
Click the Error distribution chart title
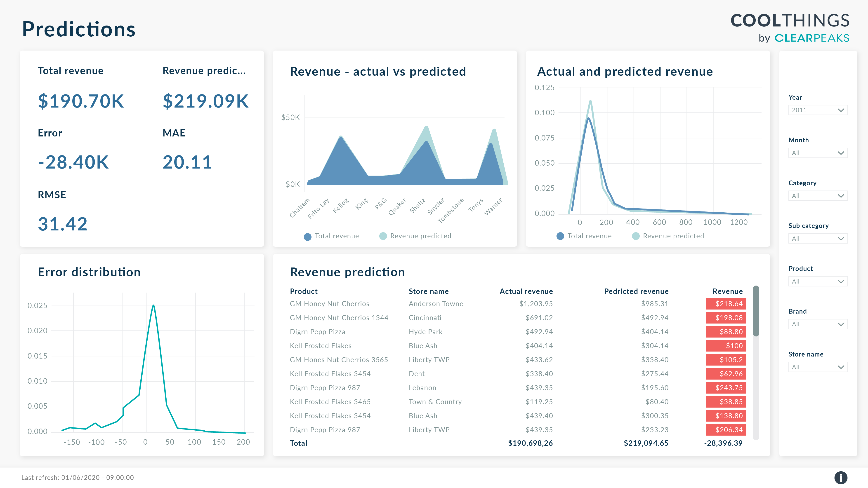click(x=89, y=272)
